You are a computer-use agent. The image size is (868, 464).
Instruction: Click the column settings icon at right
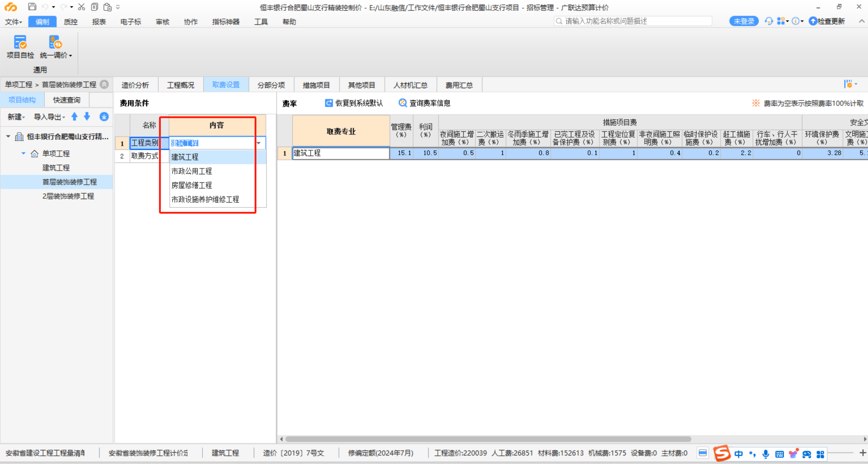[x=848, y=84]
